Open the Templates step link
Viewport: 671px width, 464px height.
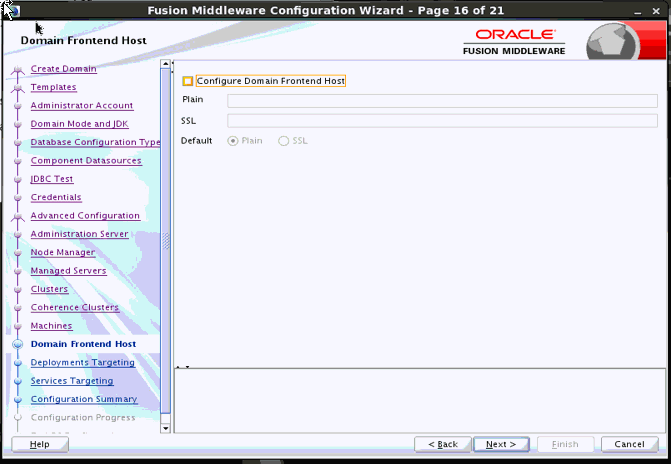pyautogui.click(x=53, y=87)
